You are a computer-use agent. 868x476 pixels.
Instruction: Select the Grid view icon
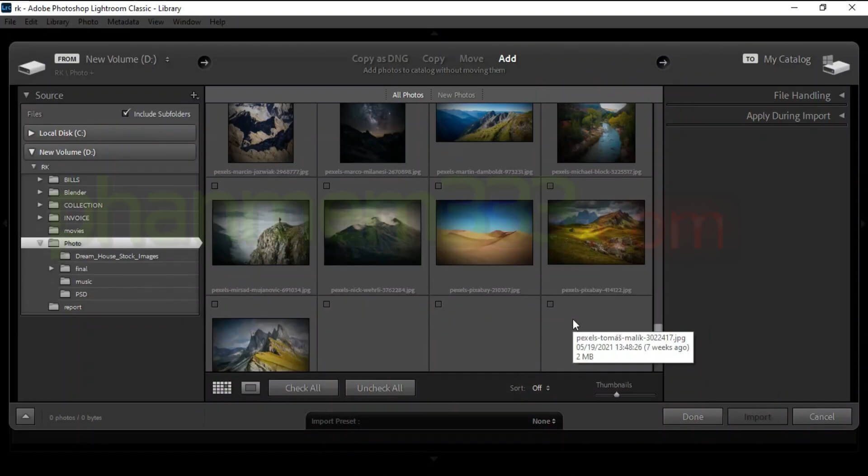[x=221, y=387]
